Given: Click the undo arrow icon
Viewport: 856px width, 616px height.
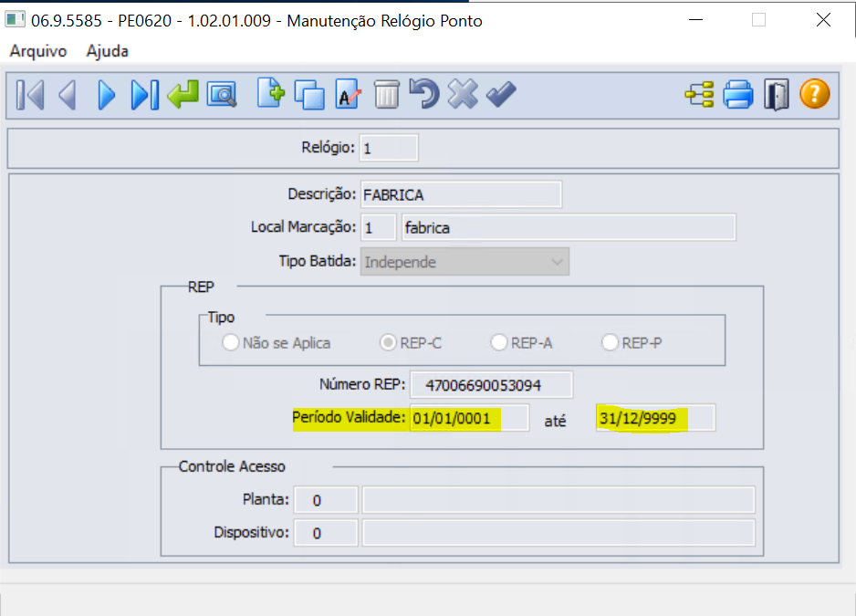Looking at the screenshot, I should (424, 93).
